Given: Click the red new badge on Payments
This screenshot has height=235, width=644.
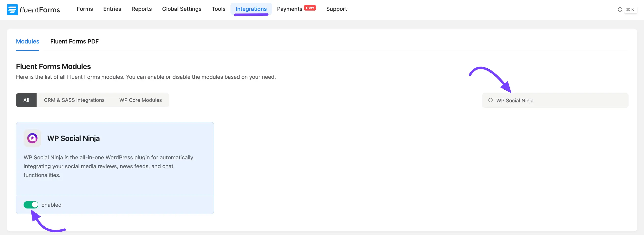Looking at the screenshot, I should pos(310,8).
